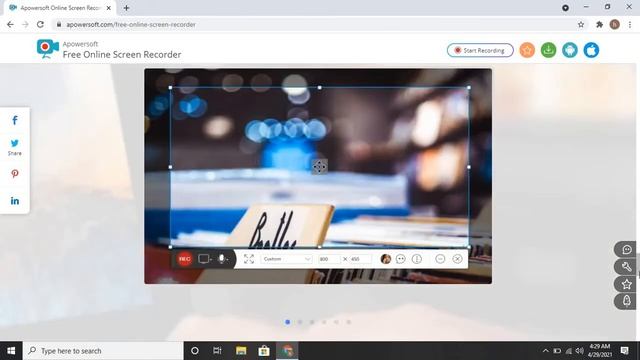Close the Apowersoft browser tab

coord(109,8)
